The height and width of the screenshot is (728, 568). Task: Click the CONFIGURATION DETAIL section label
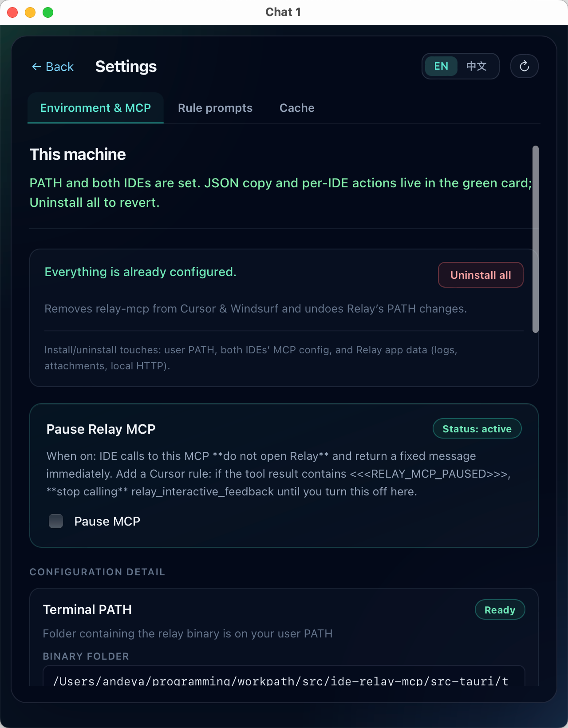(x=97, y=572)
